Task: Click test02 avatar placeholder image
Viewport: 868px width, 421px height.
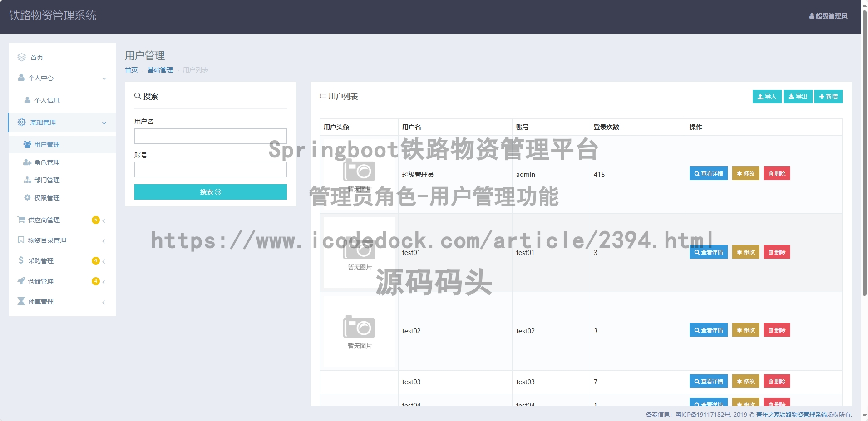Action: (x=359, y=331)
